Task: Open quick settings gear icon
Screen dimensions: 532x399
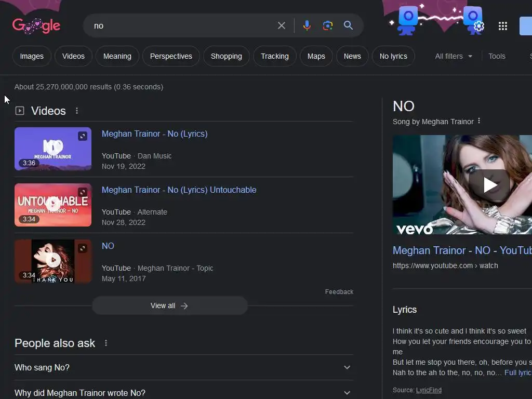Action: [x=478, y=26]
